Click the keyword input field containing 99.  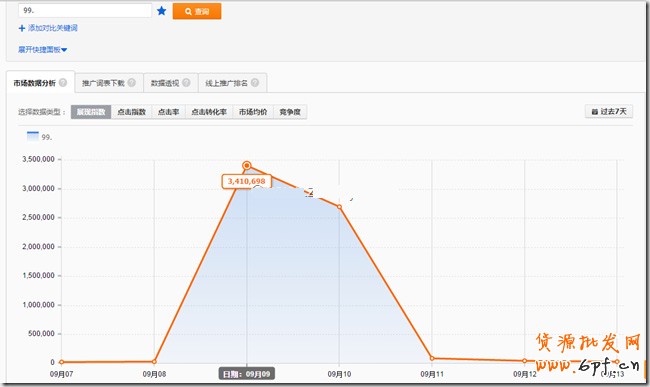[x=85, y=10]
